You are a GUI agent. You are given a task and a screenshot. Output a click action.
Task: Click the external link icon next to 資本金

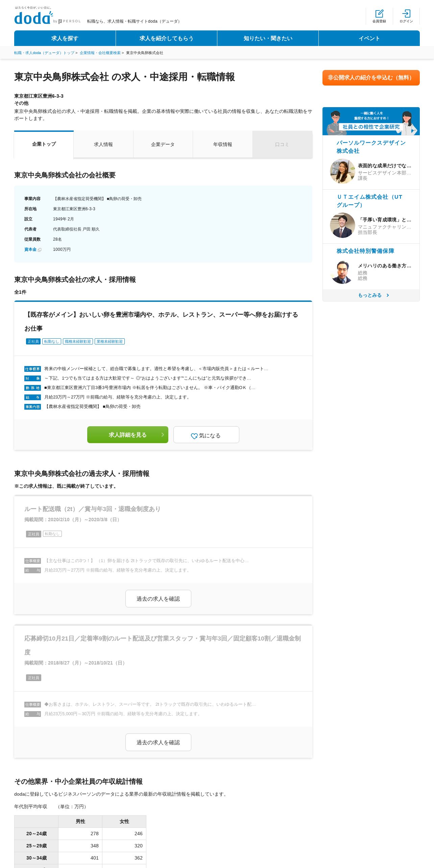pyautogui.click(x=40, y=250)
